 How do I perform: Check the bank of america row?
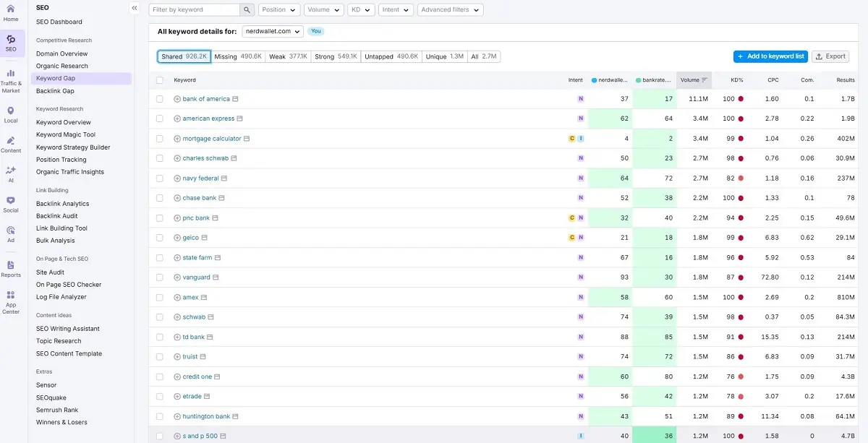pos(160,99)
